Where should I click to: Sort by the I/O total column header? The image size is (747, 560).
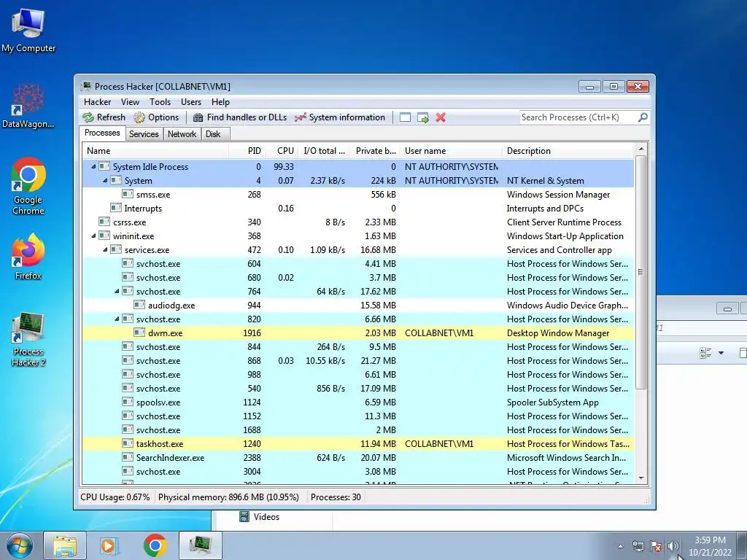(324, 151)
